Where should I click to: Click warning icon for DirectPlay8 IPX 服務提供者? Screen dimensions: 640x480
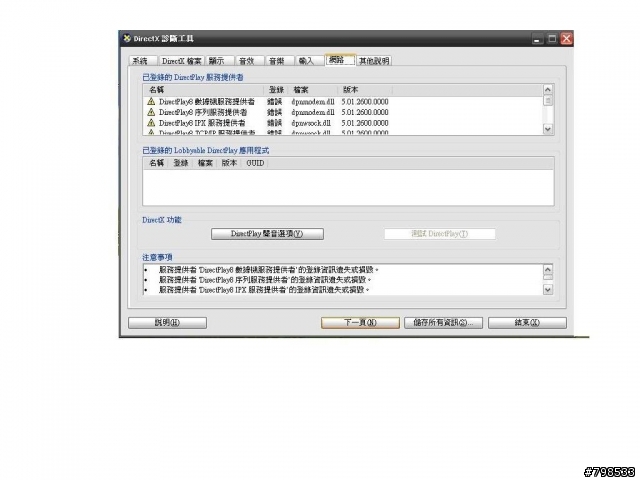[151, 122]
